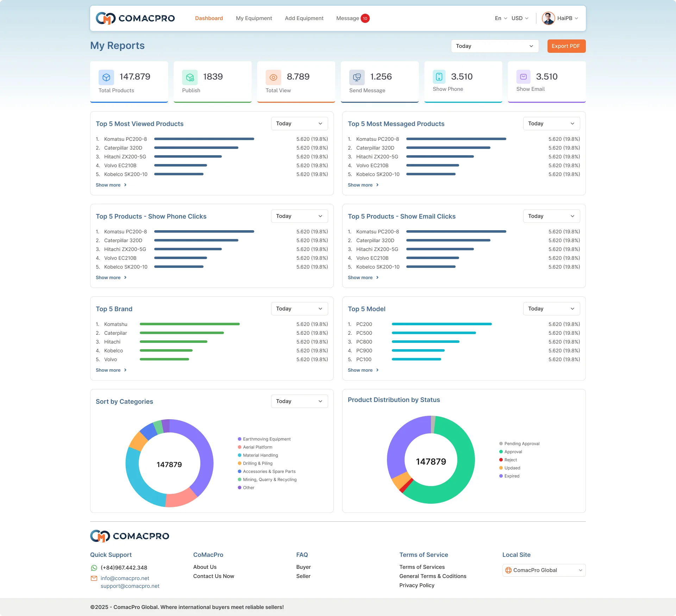Expand the USD currency selector
676x616 pixels.
click(x=520, y=18)
